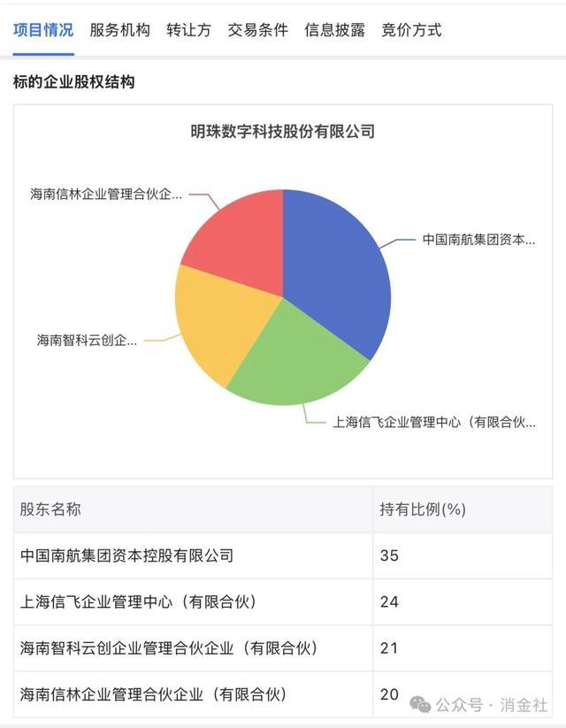Open the 服务机构 tab

pos(119,30)
